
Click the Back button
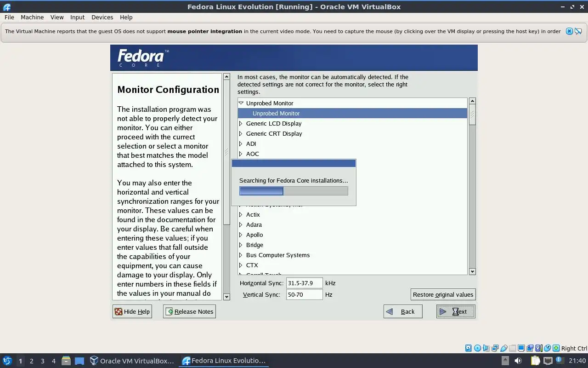[x=403, y=311]
